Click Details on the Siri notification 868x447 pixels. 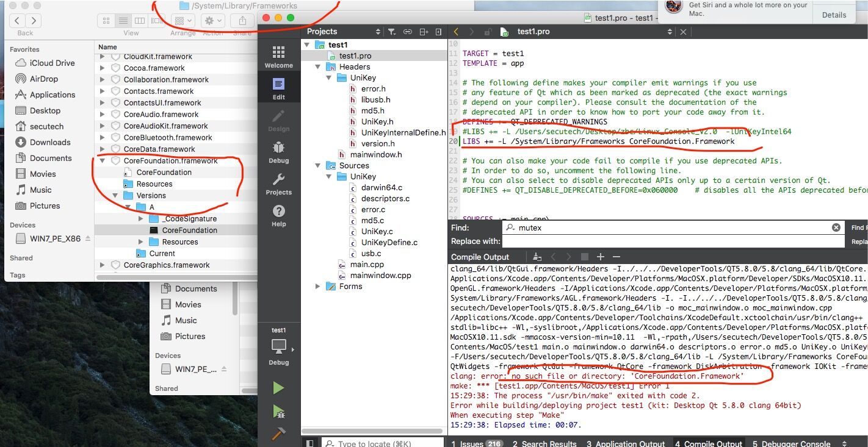[x=834, y=15]
